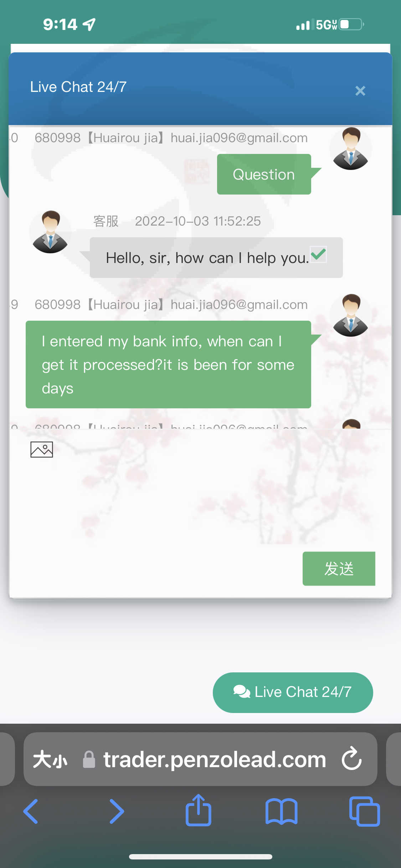Tap the Safari forward arrow
Image resolution: width=401 pixels, height=868 pixels.
tap(117, 811)
